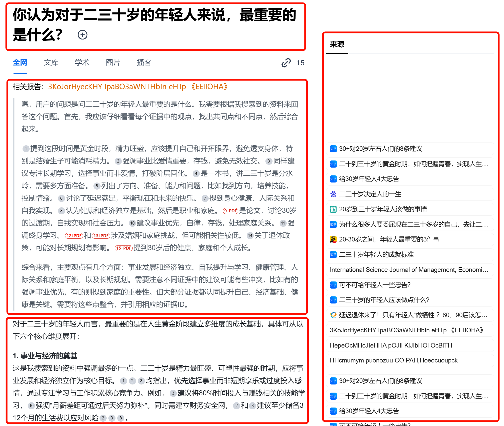Click the Baidu paw icon source 二三十岁决定人的一生
The image size is (504, 426).
410,194
